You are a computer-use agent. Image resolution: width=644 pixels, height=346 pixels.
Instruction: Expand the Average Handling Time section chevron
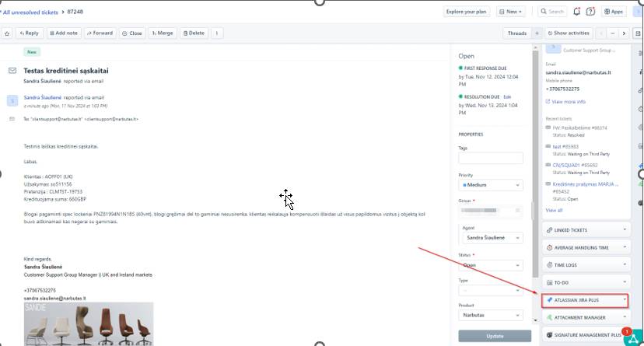tap(625, 247)
